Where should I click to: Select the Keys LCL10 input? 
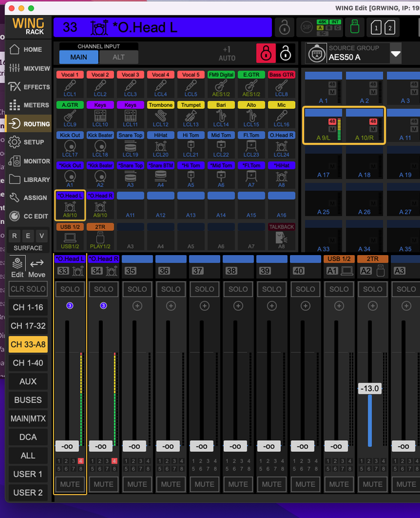coord(100,115)
